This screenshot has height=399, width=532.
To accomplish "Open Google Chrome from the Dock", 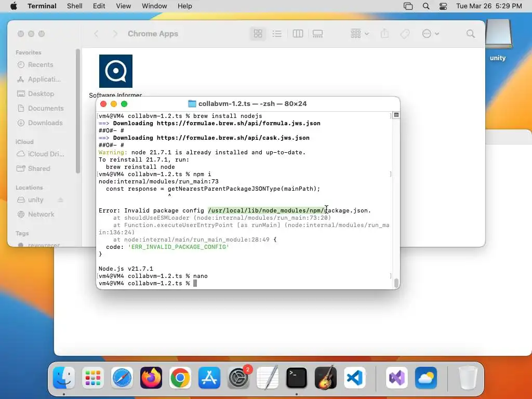I will [x=180, y=378].
